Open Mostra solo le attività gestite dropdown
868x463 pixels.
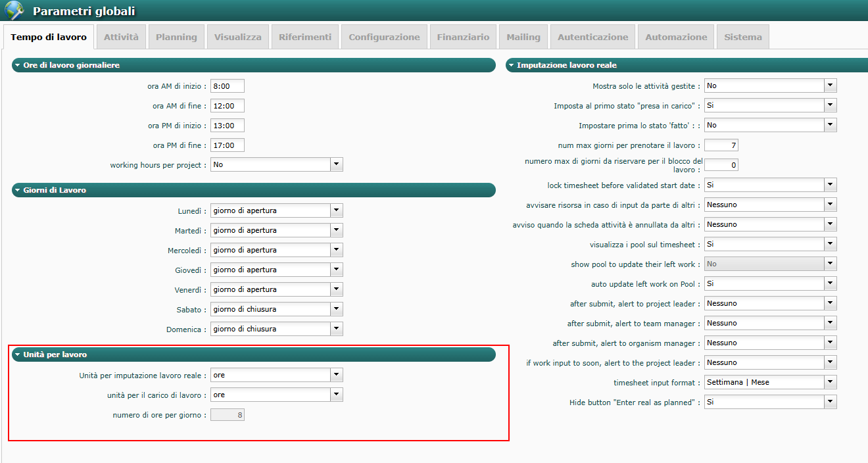(x=830, y=85)
